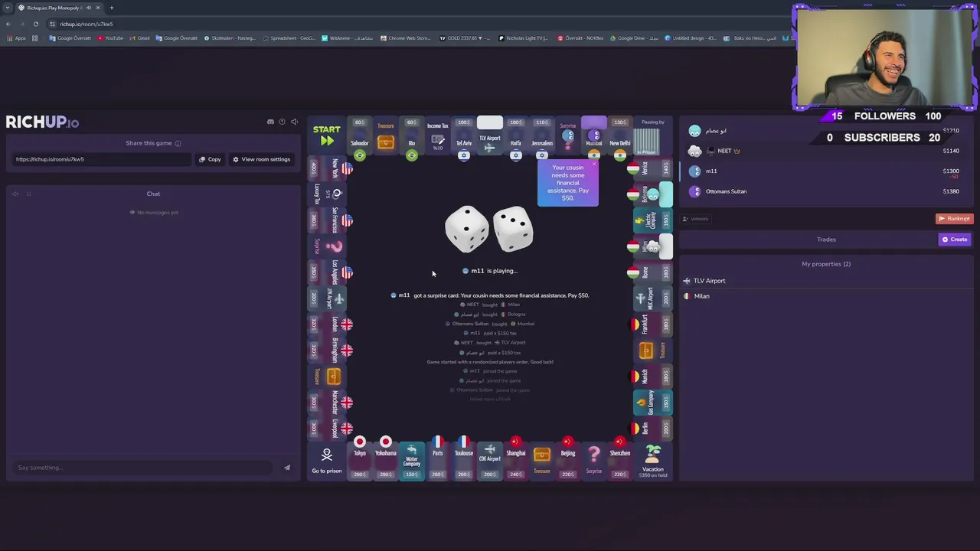
Task: Click the top row Treasure chest tile
Action: tap(386, 136)
